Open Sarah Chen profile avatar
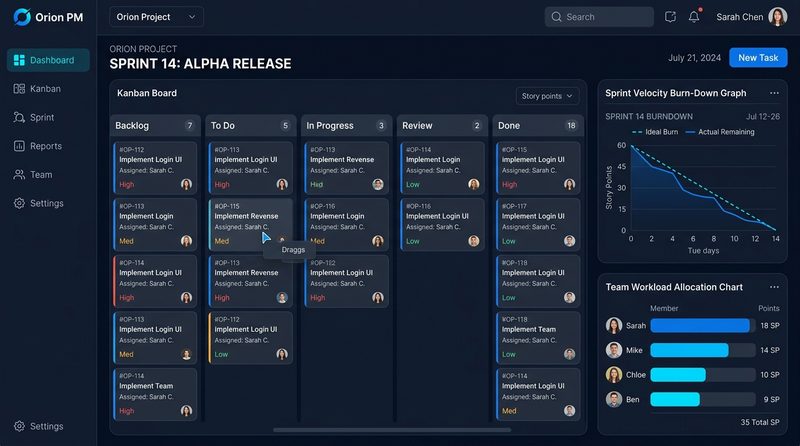Image resolution: width=800 pixels, height=446 pixels. click(778, 17)
